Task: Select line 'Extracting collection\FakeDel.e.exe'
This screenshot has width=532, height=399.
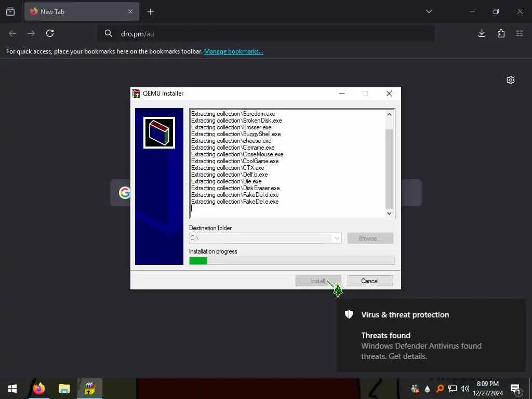Action: point(235,202)
